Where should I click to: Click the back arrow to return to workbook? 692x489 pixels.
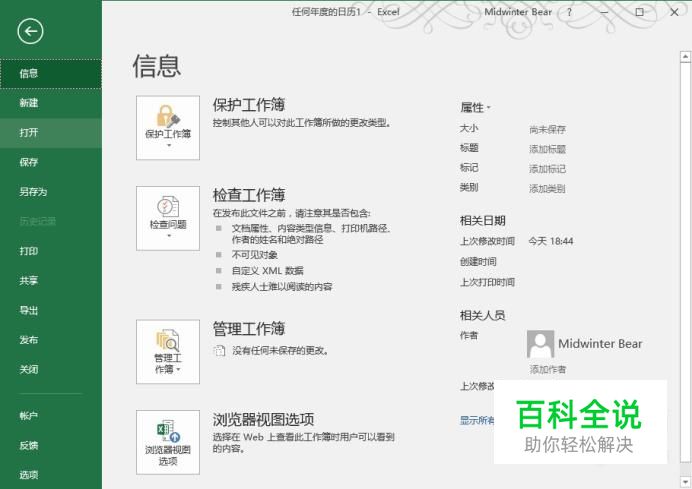click(30, 31)
